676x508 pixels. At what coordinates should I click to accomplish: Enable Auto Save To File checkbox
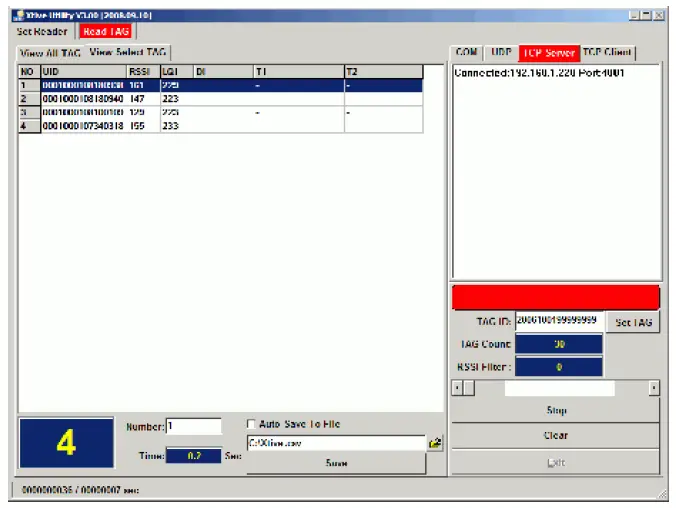[251, 424]
